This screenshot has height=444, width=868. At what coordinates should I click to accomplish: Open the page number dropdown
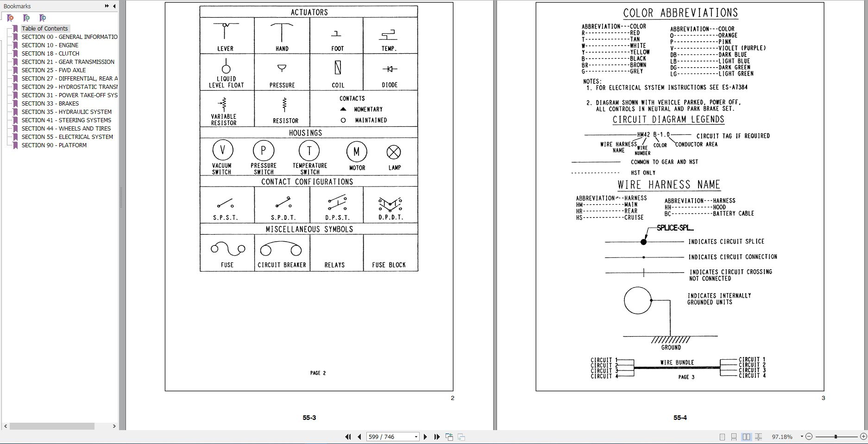416,437
